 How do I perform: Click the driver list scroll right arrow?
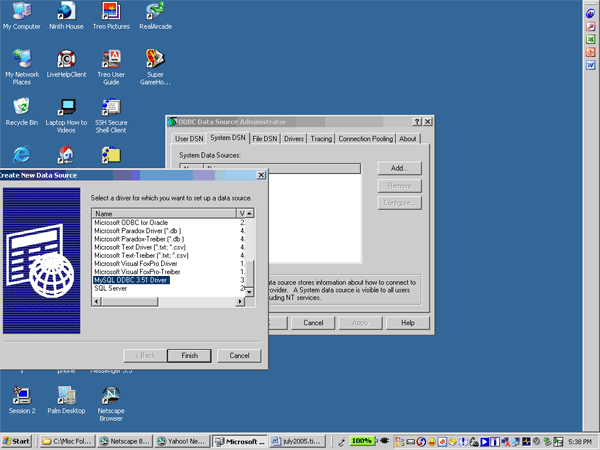(240, 302)
